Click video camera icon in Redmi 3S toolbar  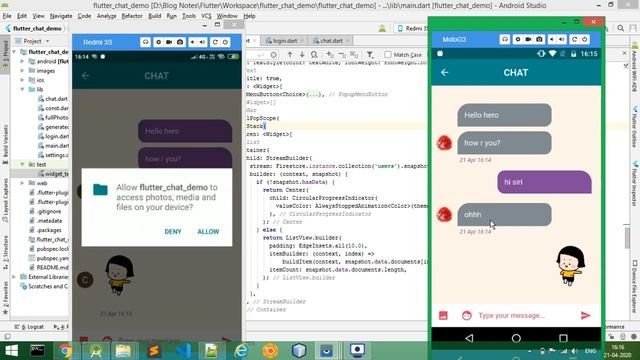169,42
